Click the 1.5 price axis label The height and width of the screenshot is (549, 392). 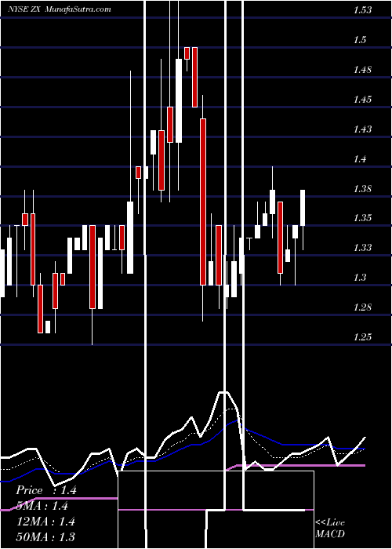[360, 40]
